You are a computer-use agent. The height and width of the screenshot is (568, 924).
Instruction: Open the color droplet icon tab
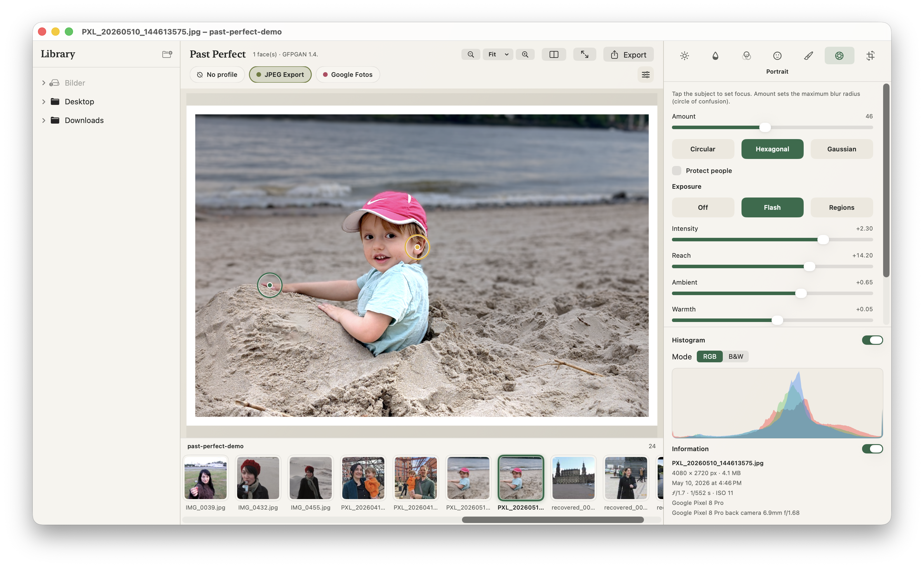point(715,56)
